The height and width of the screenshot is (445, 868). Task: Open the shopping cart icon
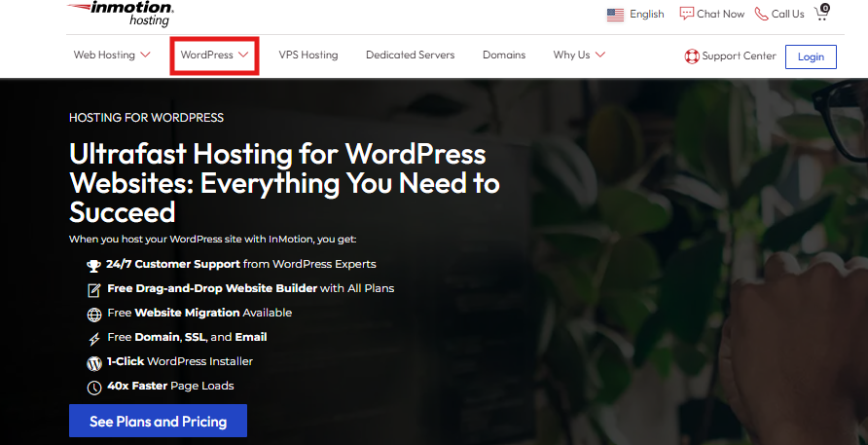821,13
